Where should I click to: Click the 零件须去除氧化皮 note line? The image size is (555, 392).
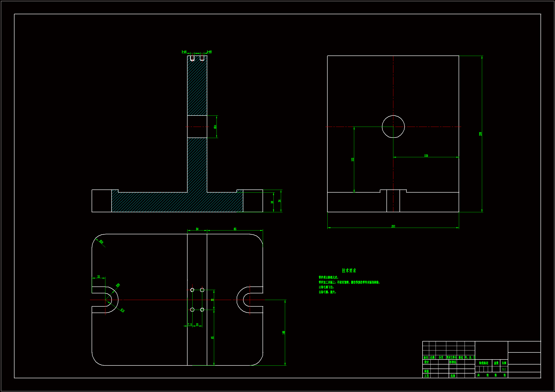[328, 277]
